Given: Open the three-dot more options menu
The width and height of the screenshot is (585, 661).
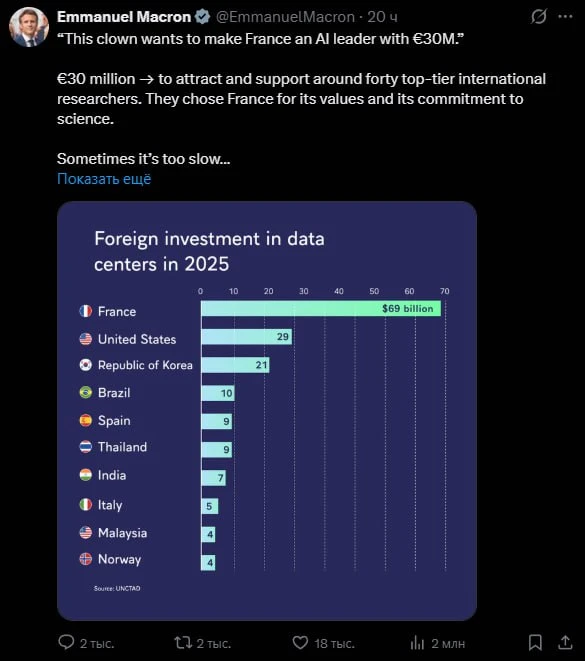Looking at the screenshot, I should tap(565, 17).
